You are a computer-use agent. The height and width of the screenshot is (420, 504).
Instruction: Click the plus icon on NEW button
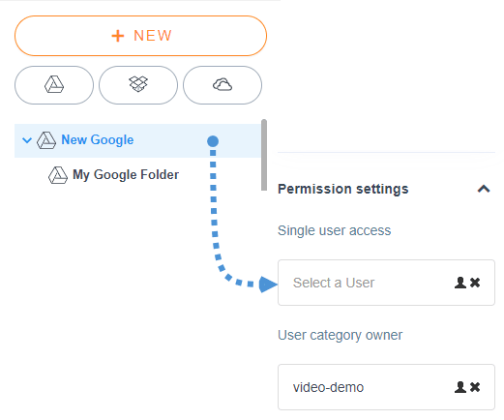pos(118,36)
